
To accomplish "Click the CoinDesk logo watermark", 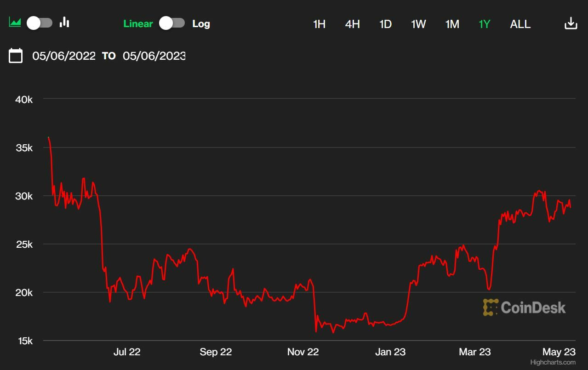I will [x=524, y=307].
